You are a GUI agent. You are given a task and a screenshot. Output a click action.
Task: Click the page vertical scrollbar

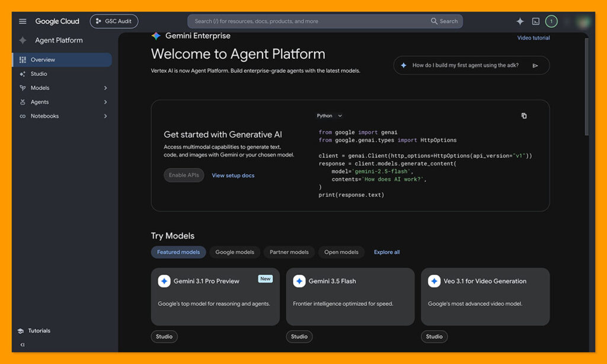pyautogui.click(x=586, y=87)
